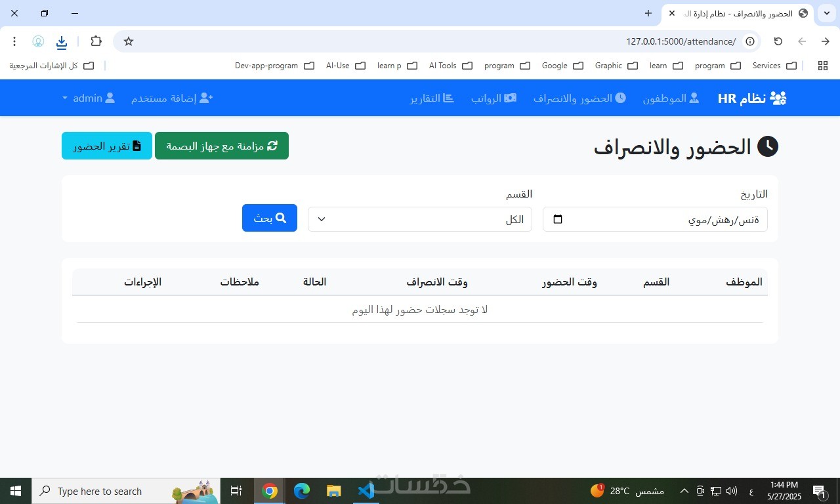
Task: Open the apps grid bookmark icon
Action: click(822, 66)
